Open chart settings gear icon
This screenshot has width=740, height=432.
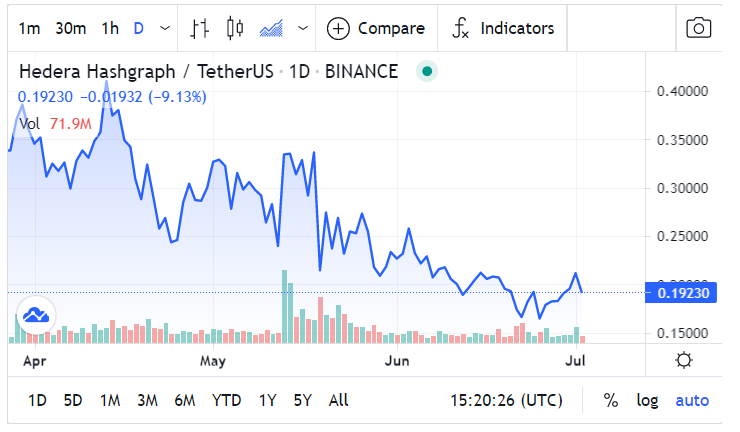[x=684, y=361]
